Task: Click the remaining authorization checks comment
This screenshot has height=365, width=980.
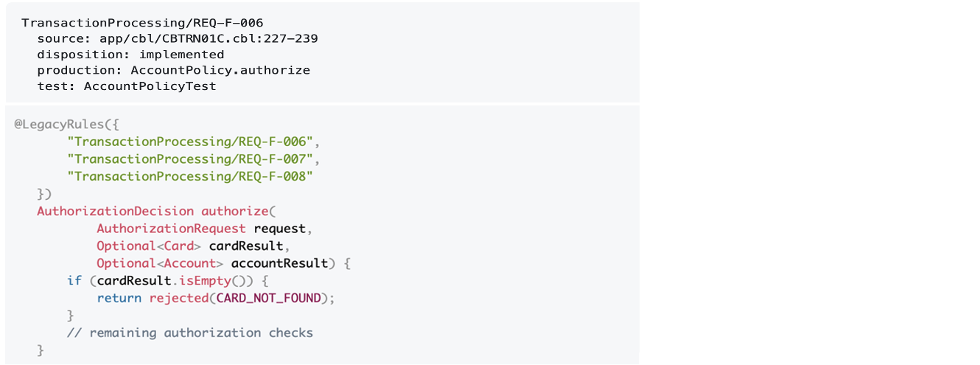Action: (190, 333)
